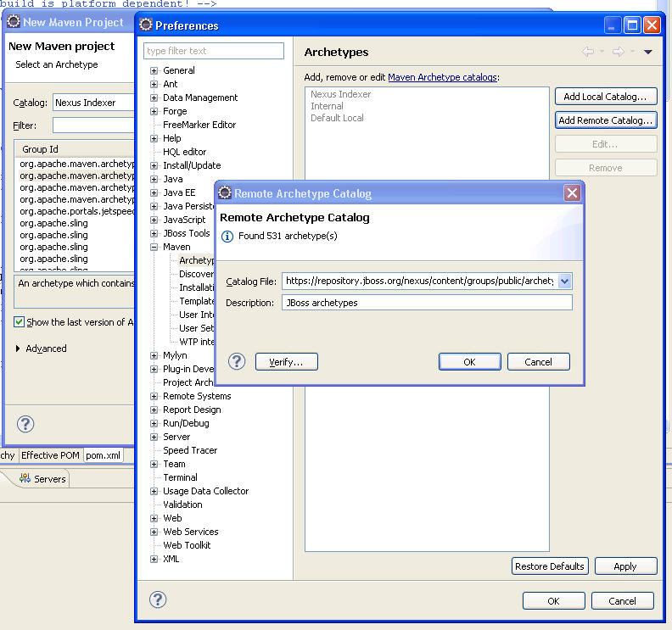Follow the Maven Archetype catalogs link
This screenshot has width=672, height=630.
pos(442,77)
